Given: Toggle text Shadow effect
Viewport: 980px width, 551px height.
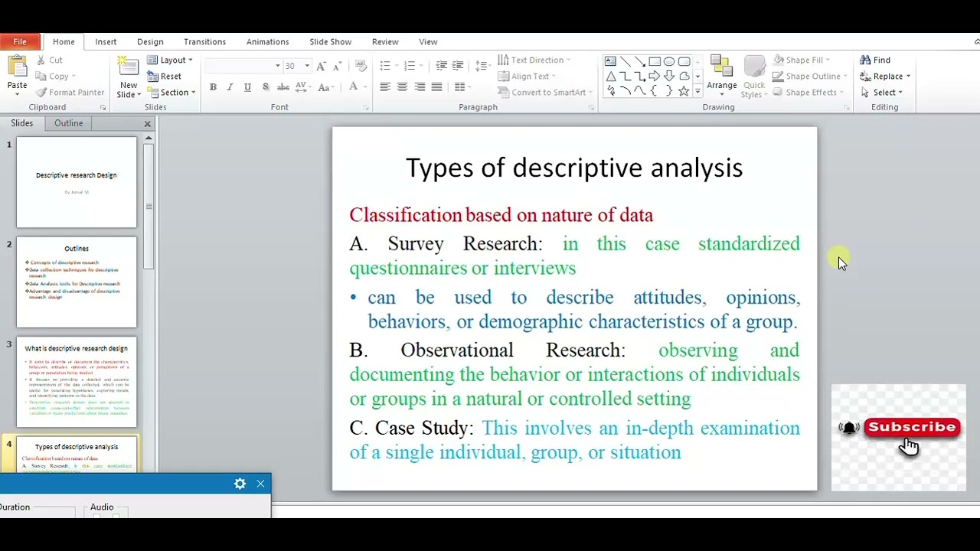Looking at the screenshot, I should (x=266, y=87).
